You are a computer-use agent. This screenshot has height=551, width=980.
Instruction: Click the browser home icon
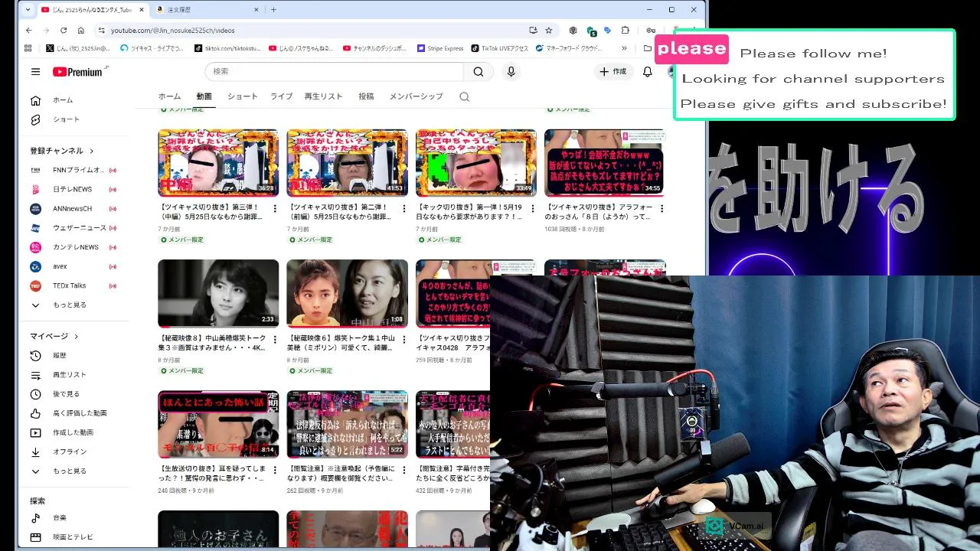pos(80,31)
